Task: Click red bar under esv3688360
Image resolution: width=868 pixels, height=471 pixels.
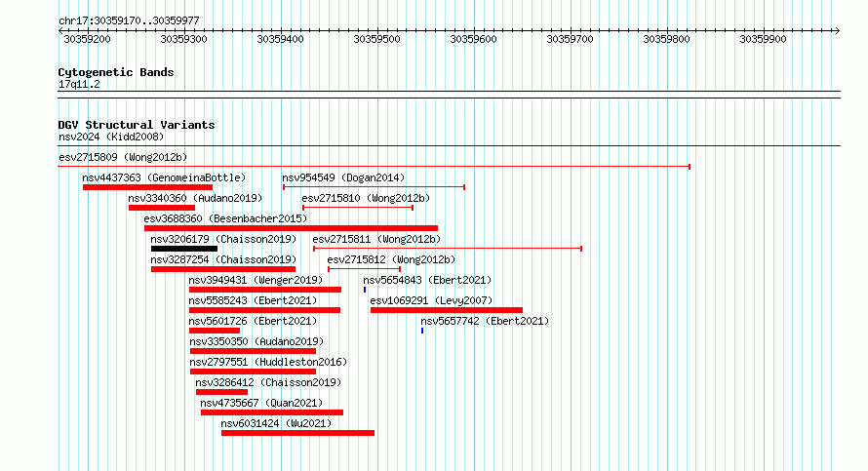Action: (292, 228)
